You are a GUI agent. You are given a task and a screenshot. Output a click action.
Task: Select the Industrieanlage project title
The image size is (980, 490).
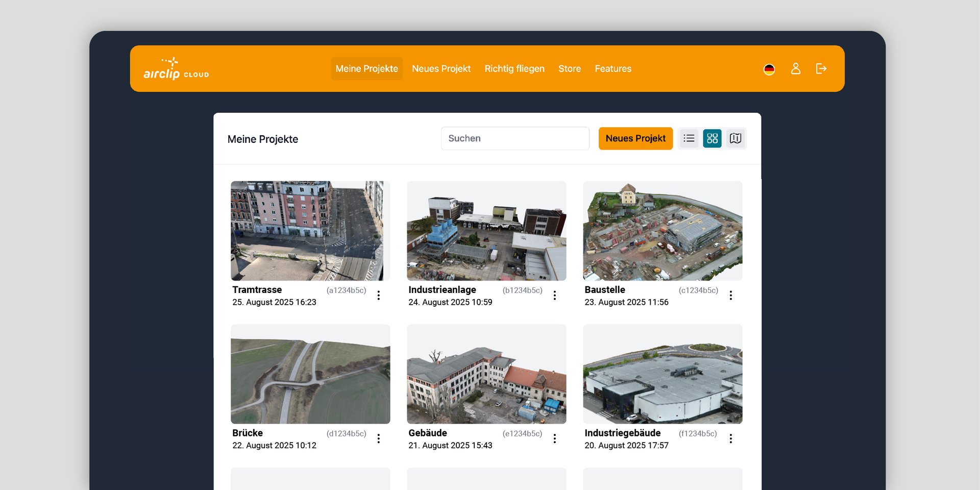442,289
